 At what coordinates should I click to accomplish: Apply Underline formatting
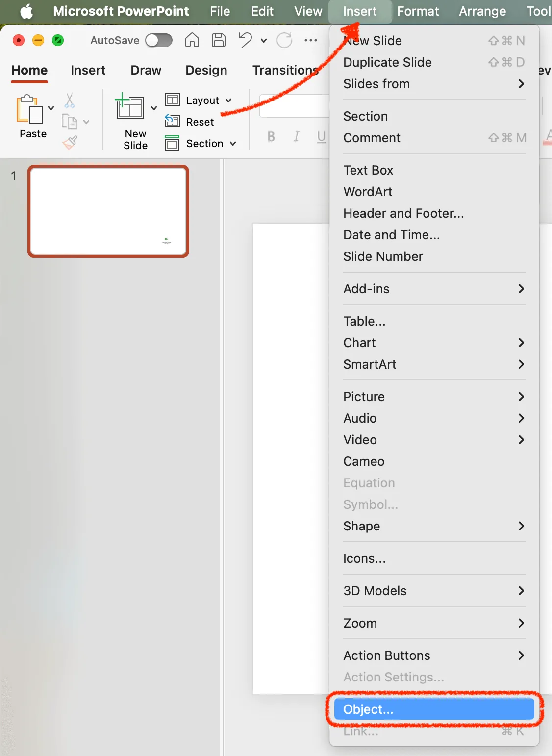pos(322,137)
